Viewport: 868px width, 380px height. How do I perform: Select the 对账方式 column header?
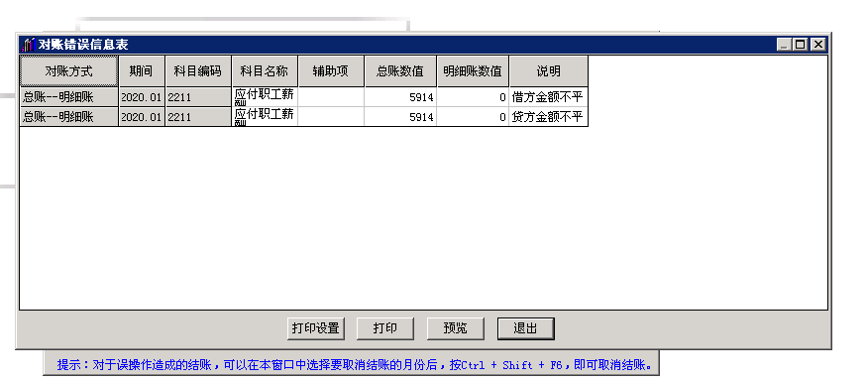click(x=69, y=70)
